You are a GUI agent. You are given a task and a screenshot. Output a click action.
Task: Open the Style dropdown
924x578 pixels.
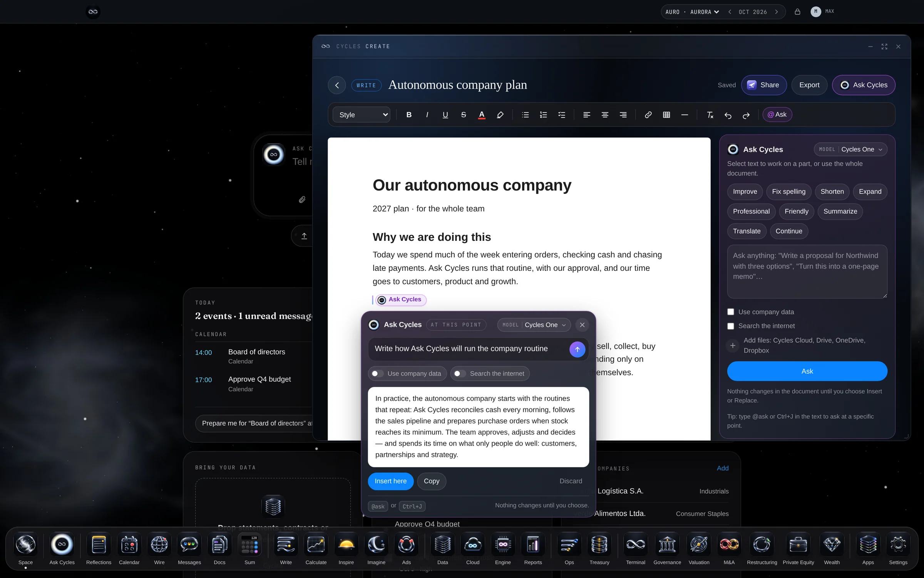(361, 115)
